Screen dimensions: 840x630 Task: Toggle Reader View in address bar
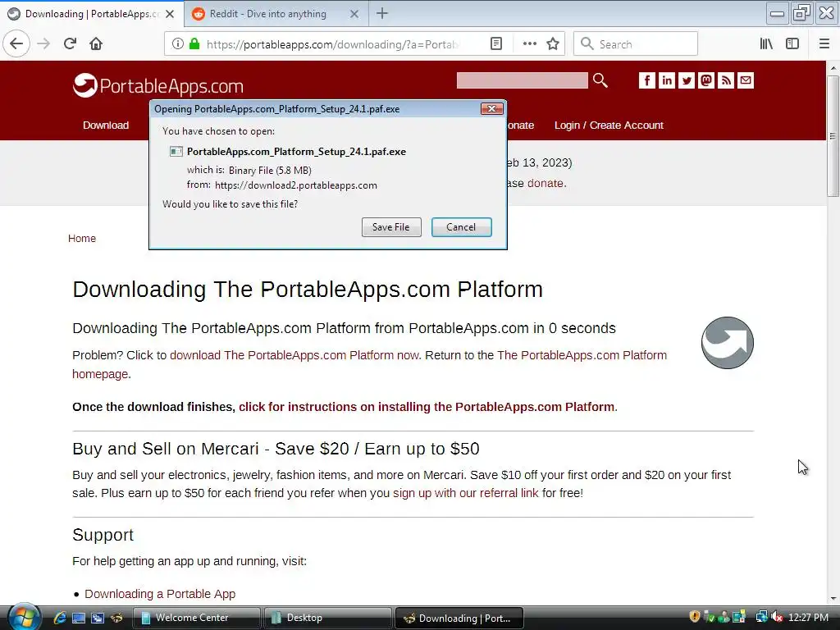[496, 44]
